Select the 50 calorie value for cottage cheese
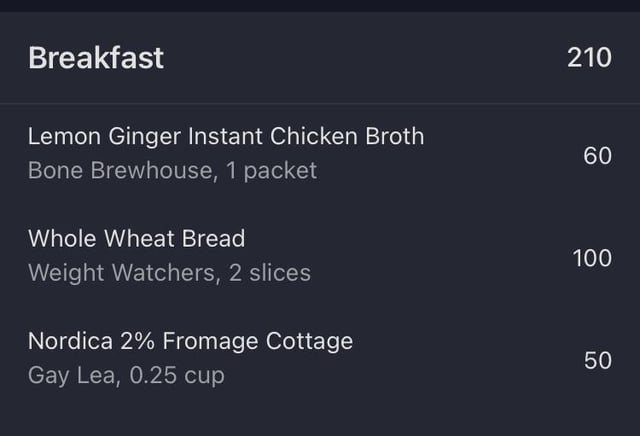Screen dimensions: 640x436 (598, 360)
